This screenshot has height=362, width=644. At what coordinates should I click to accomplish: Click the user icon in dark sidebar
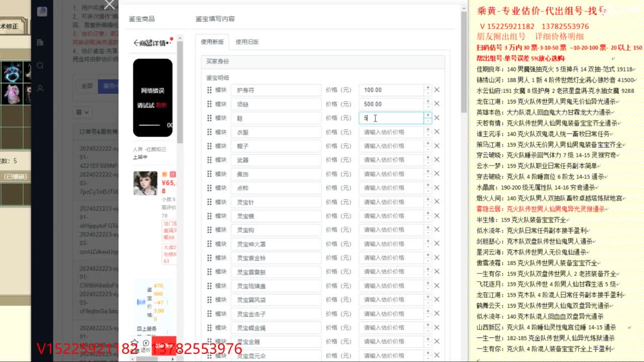[x=40, y=87]
